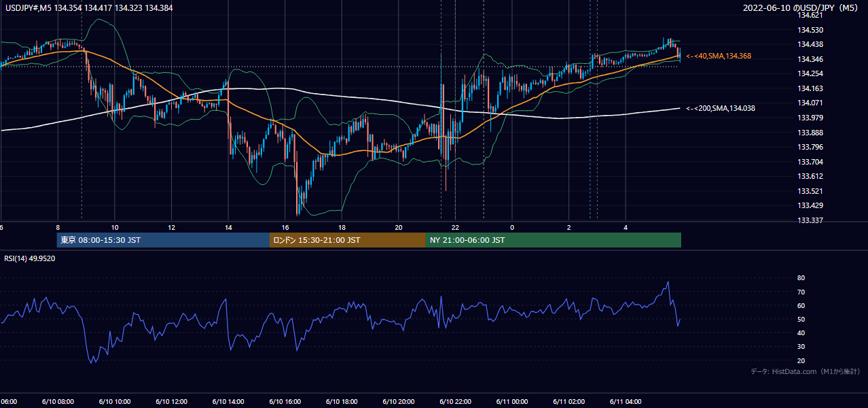Click the bottom time label 6/10 08:00
Viewport: 868px width, 408px height.
56,402
